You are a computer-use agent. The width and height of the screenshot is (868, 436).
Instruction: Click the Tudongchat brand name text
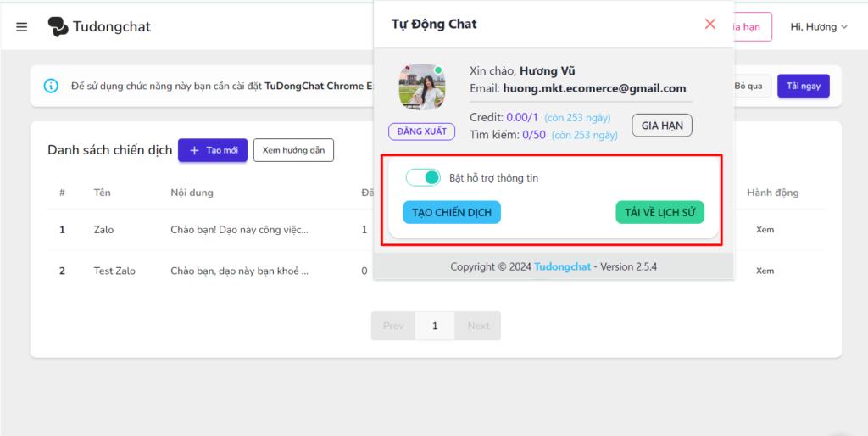112,26
